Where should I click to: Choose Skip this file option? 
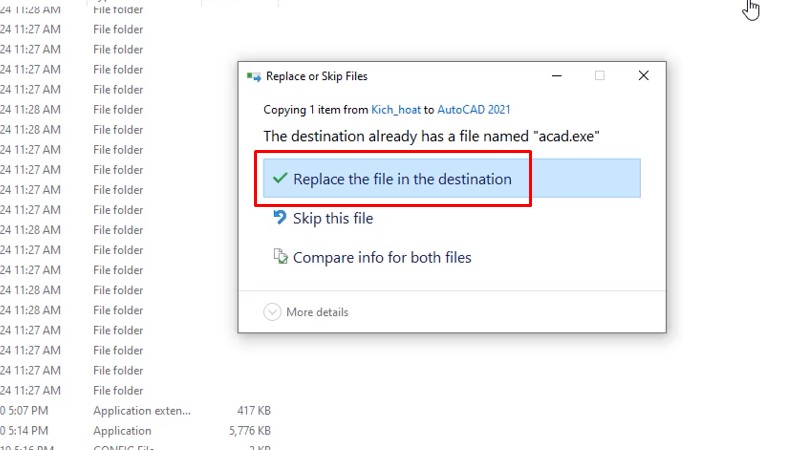click(x=333, y=218)
